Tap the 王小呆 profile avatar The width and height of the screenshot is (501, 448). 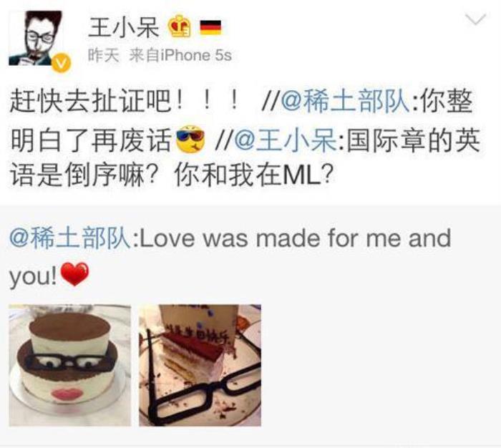coord(36,38)
